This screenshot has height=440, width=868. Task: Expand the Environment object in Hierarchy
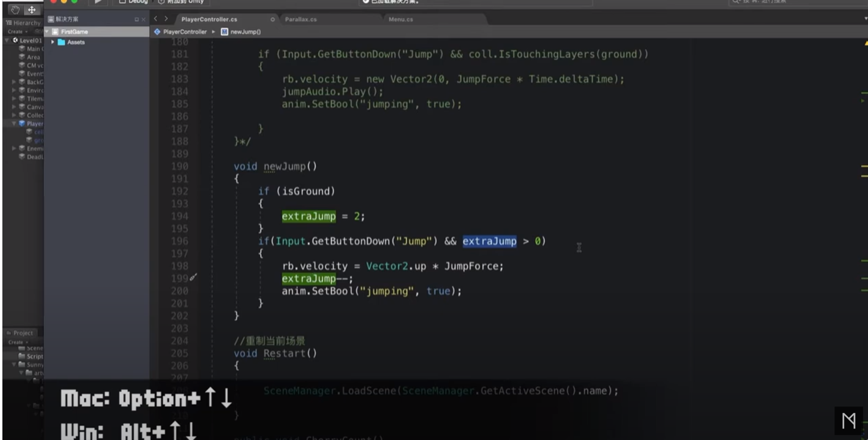14,90
